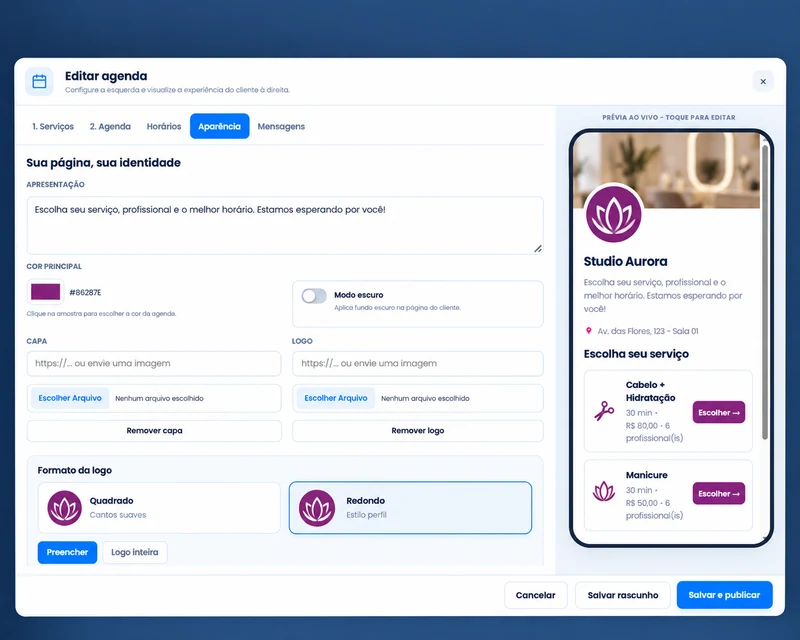
Task: Go to the Horários tab
Action: [164, 127]
